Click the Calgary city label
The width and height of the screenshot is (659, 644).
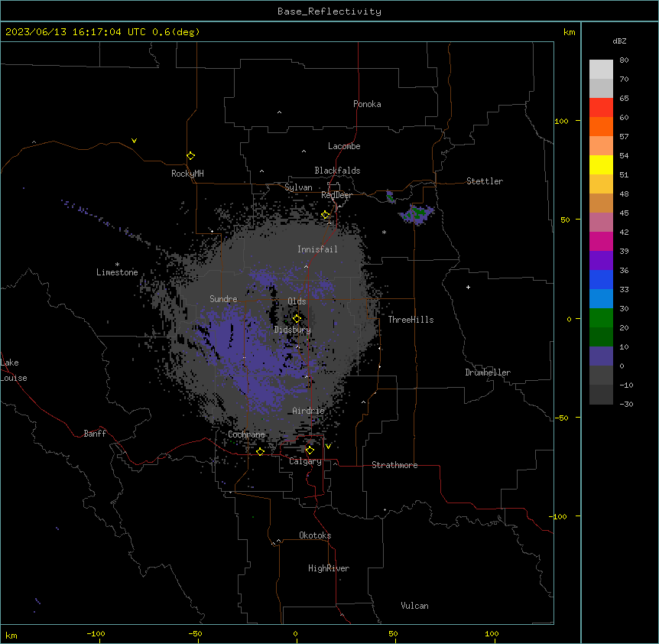point(306,461)
